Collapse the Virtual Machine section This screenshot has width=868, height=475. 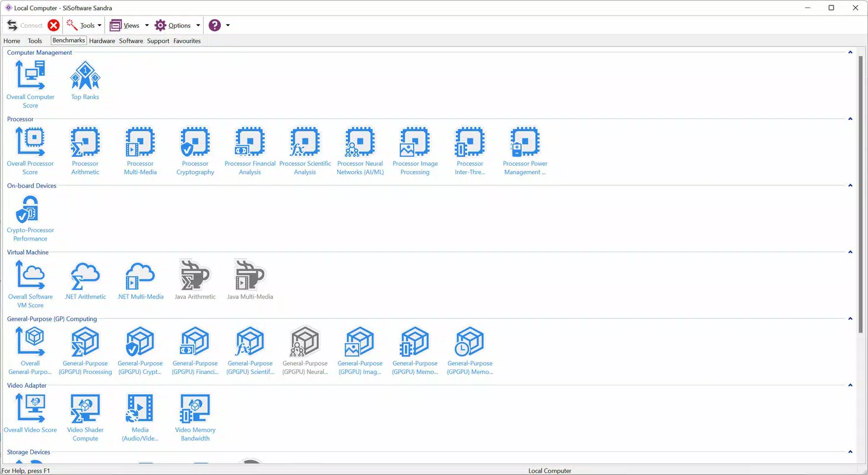[850, 252]
